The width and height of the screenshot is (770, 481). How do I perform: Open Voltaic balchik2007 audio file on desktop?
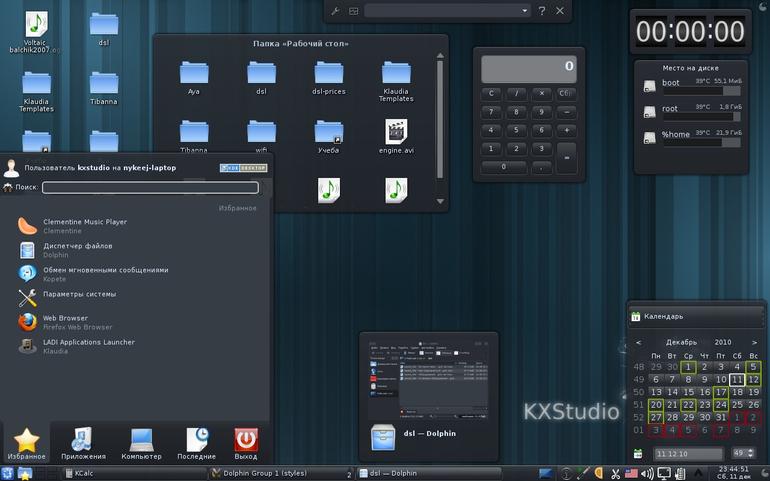coord(35,32)
